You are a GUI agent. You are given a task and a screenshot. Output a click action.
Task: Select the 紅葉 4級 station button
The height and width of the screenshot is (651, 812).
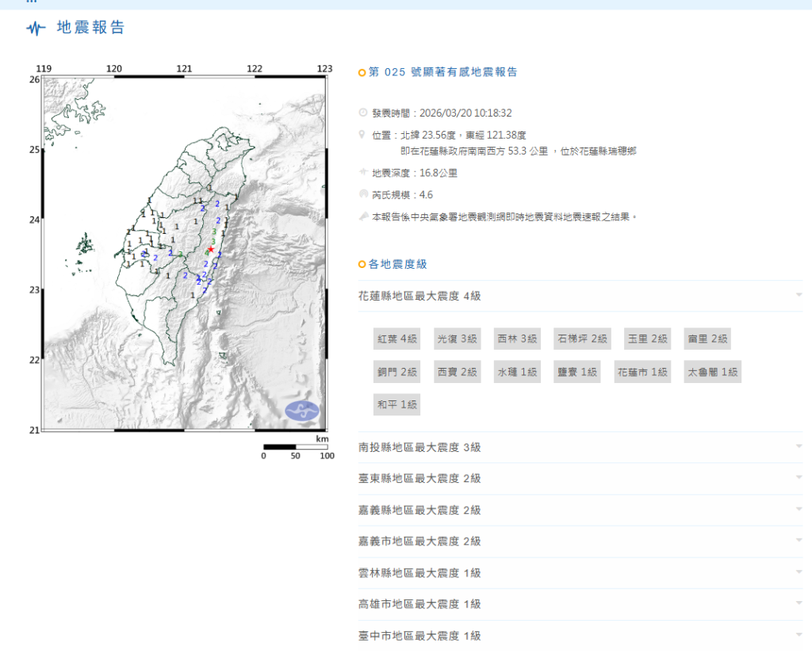click(x=396, y=338)
